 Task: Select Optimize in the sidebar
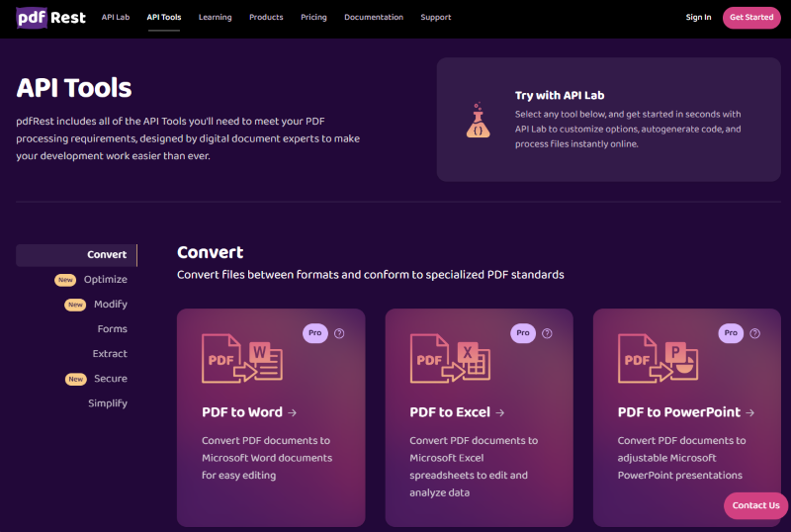click(x=106, y=279)
